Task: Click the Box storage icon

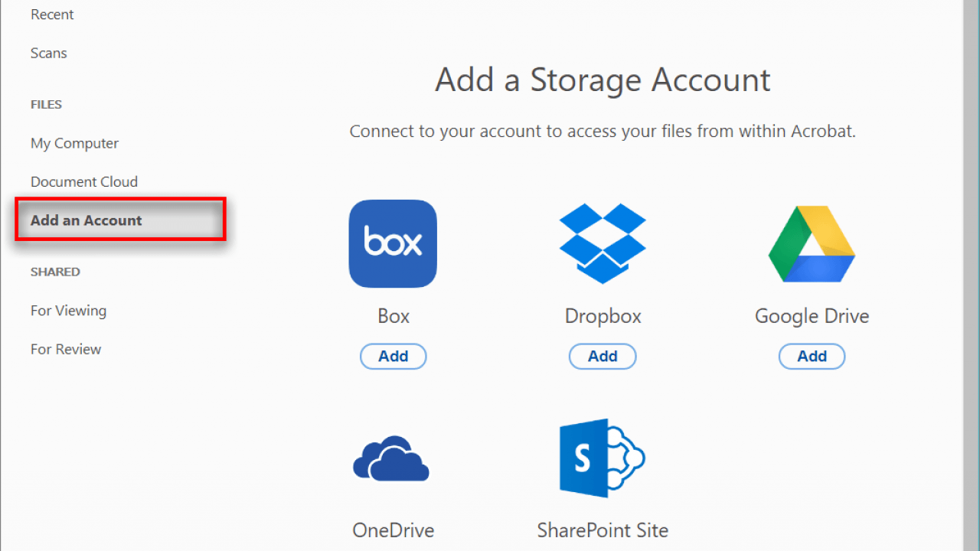Action: (x=393, y=243)
